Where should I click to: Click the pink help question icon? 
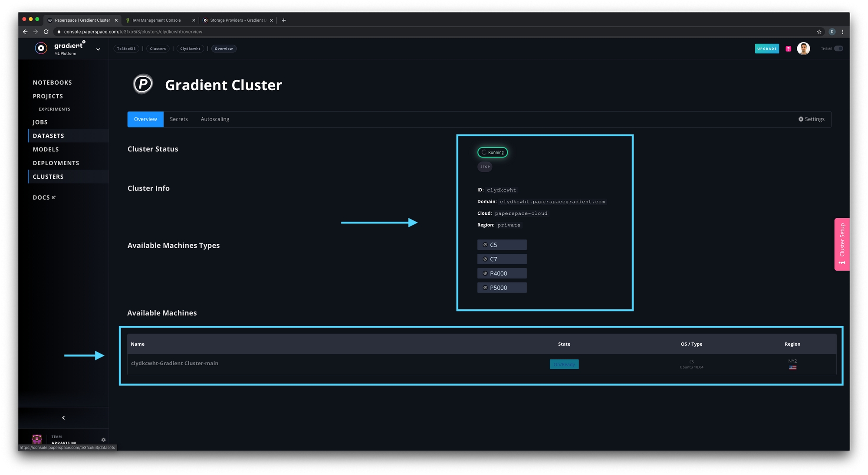click(x=788, y=49)
